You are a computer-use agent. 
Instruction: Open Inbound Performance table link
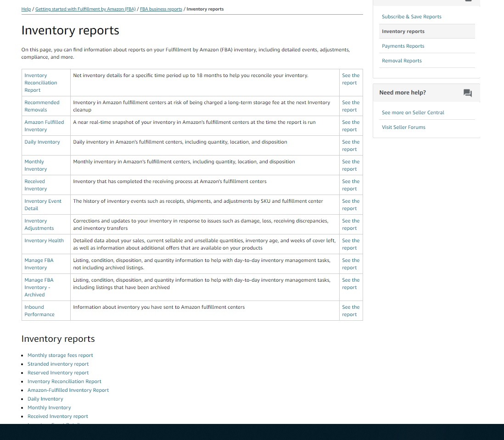click(39, 311)
